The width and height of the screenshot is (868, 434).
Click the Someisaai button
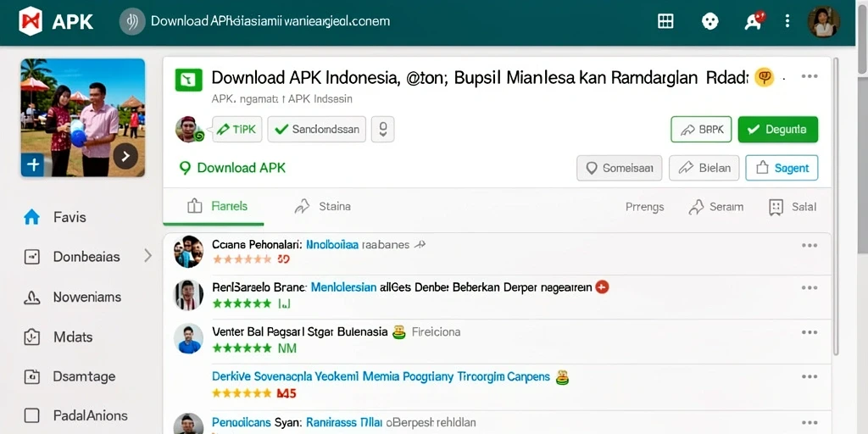tap(620, 168)
